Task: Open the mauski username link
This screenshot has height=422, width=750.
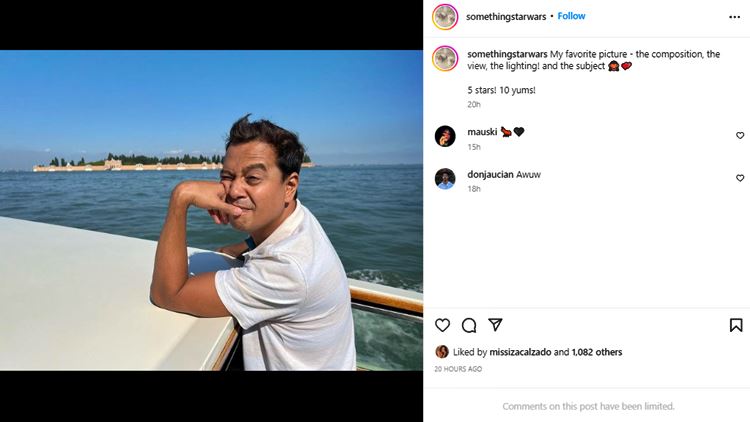Action: [482, 132]
